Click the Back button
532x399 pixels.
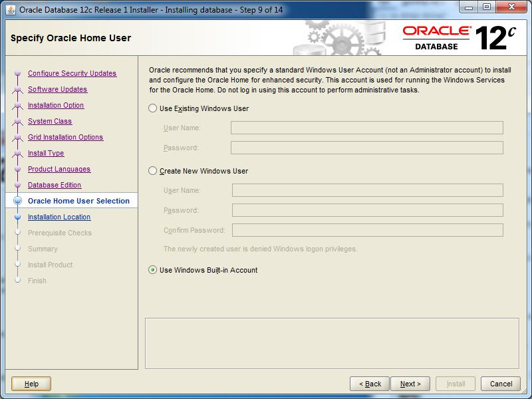coord(370,384)
